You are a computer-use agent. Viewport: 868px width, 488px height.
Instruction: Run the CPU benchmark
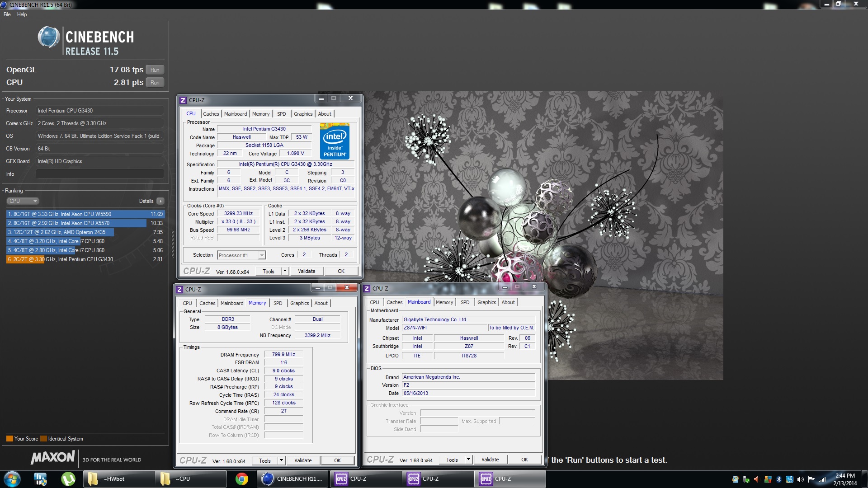(x=155, y=83)
